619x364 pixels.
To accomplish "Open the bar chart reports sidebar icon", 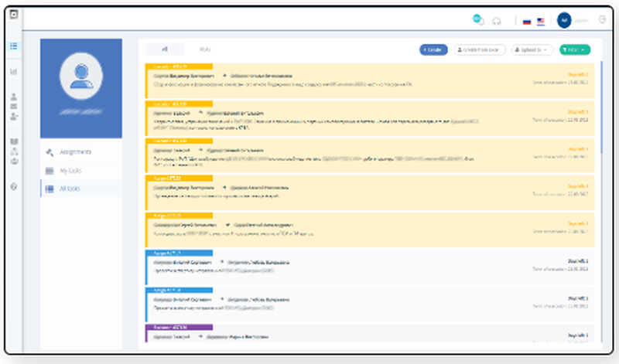I will pyautogui.click(x=13, y=72).
